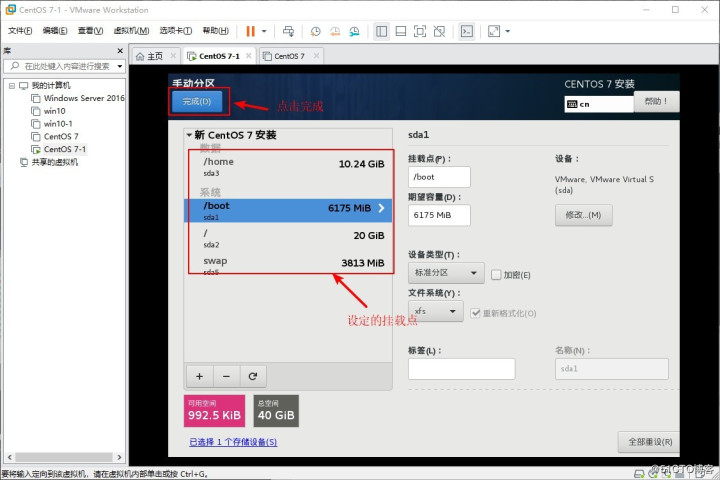Select the swap partition row
The width and height of the screenshot is (720, 480).
tap(288, 265)
